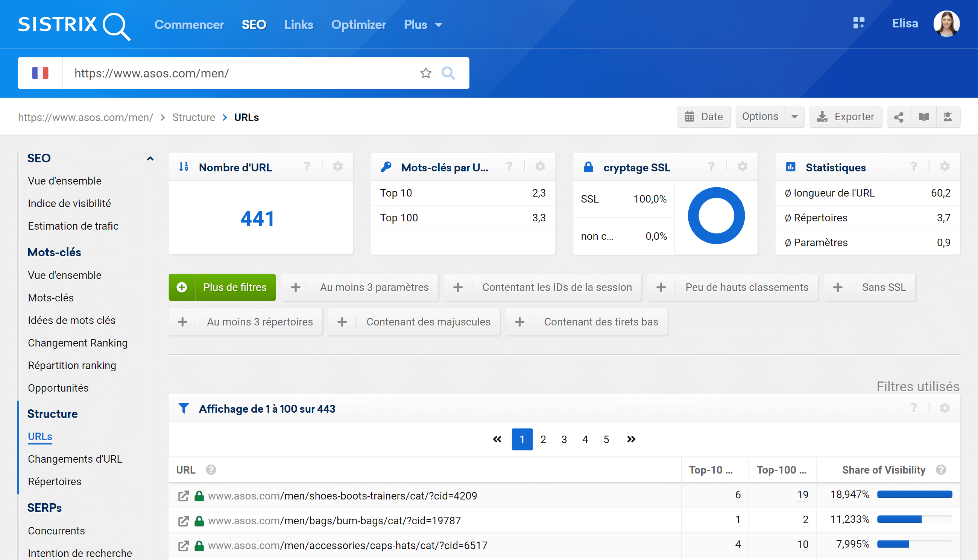Open settings gear of Mots-clés par URL box
Viewport: 978px width, 560px height.
click(x=540, y=166)
